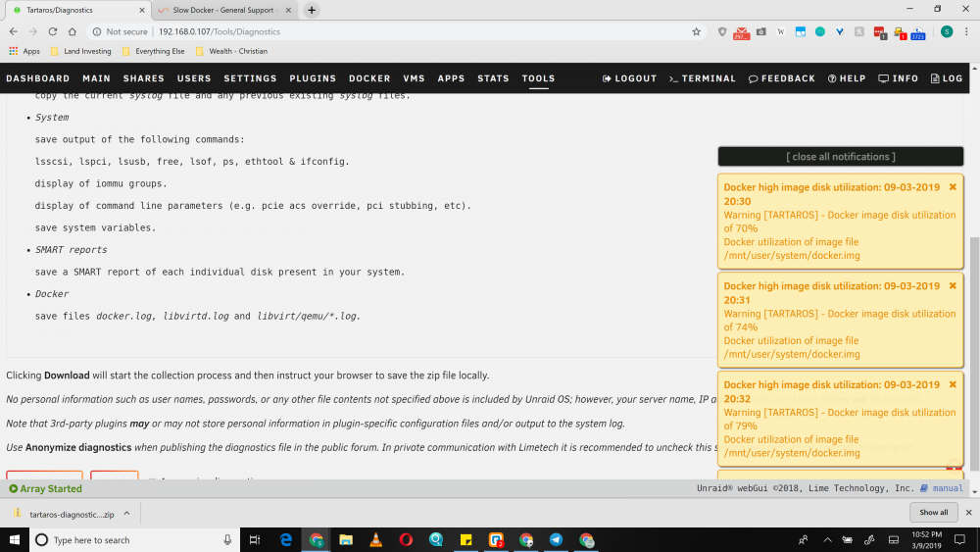Click the Help toggle
Viewport: 980px width, 552px height.
click(847, 78)
